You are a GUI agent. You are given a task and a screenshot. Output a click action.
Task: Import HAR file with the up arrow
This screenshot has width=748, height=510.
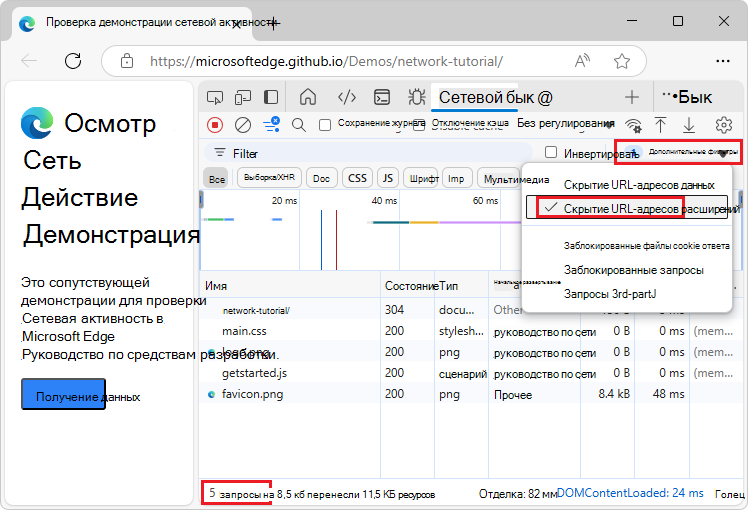(660, 125)
